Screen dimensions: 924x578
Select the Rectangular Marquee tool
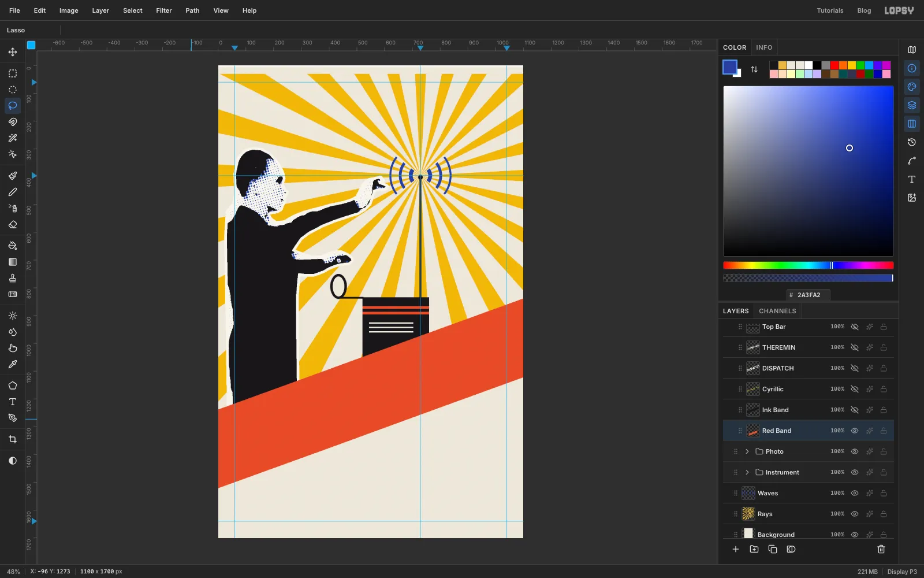[x=13, y=73]
